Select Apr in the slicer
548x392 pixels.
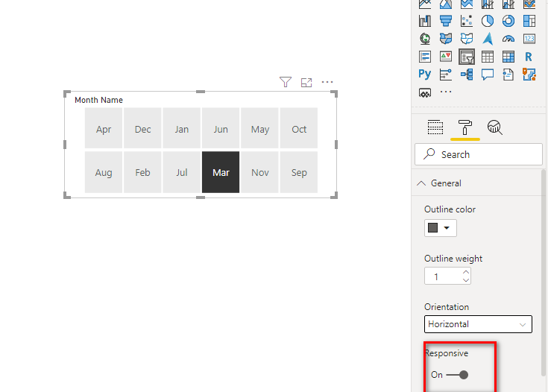[104, 129]
